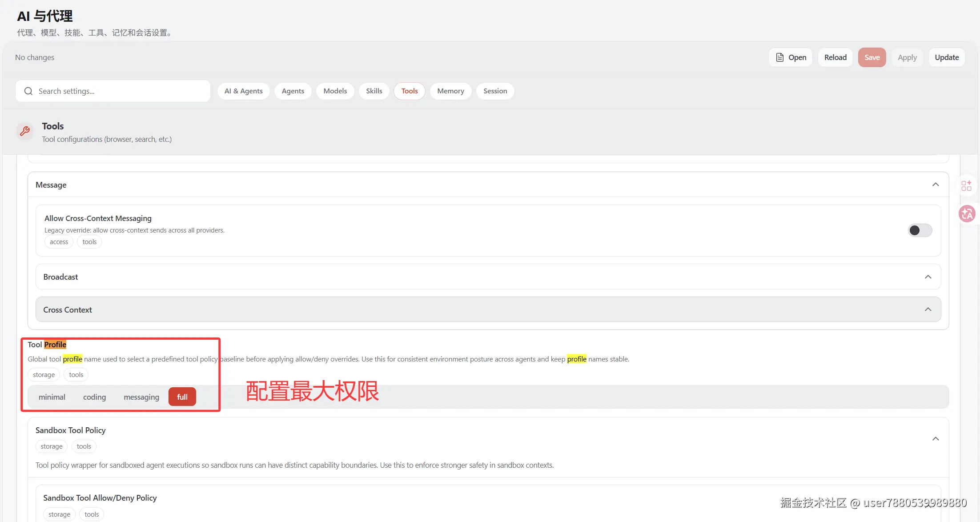980x522 pixels.
Task: Select the coding tool profile
Action: (x=94, y=397)
